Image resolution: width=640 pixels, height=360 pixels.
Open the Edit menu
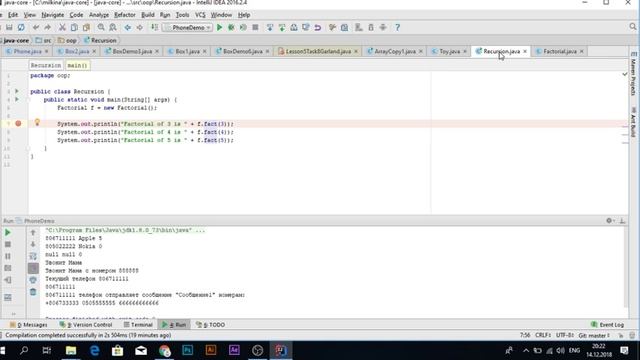click(13, 15)
